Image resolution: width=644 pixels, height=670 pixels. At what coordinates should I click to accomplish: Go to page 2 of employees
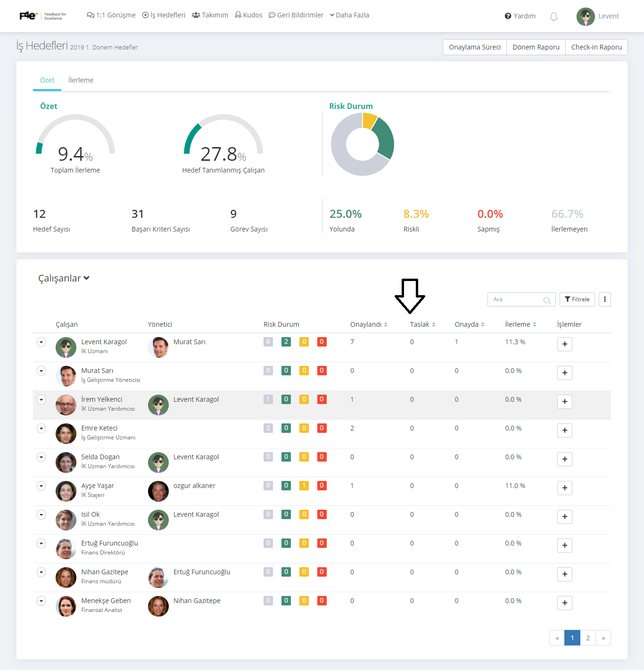click(x=588, y=638)
